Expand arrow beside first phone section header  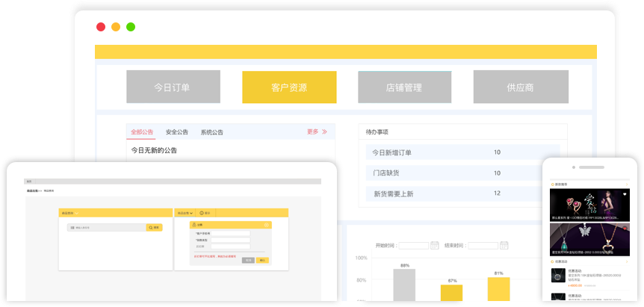(x=627, y=184)
